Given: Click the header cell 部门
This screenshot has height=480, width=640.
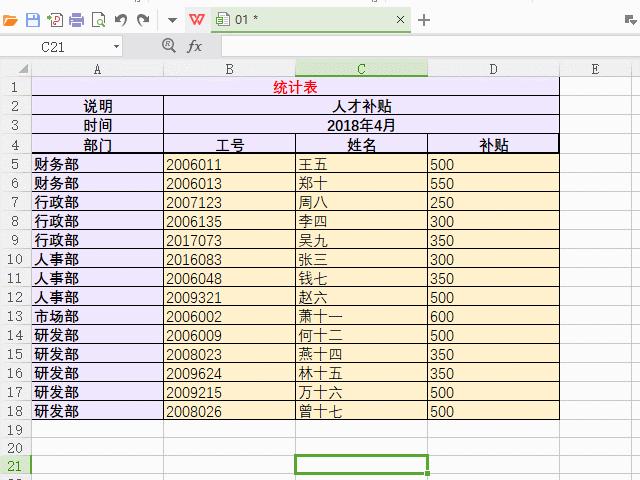Looking at the screenshot, I should click(x=97, y=144).
